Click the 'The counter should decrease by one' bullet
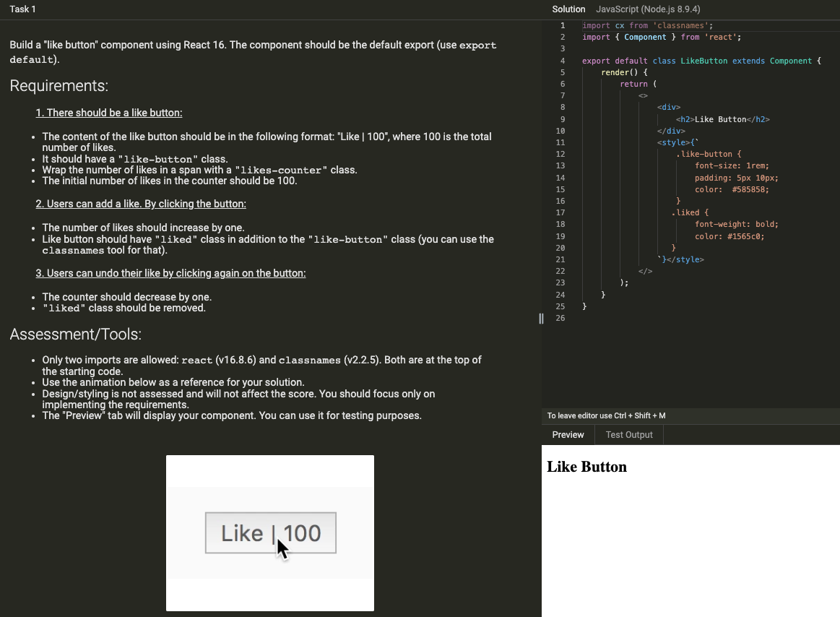The image size is (840, 617). 127,297
